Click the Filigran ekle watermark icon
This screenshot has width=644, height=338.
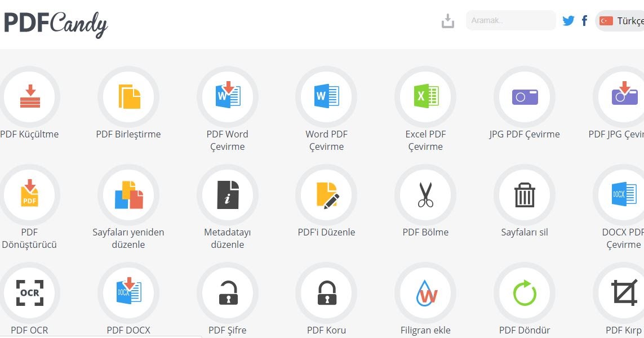click(425, 293)
